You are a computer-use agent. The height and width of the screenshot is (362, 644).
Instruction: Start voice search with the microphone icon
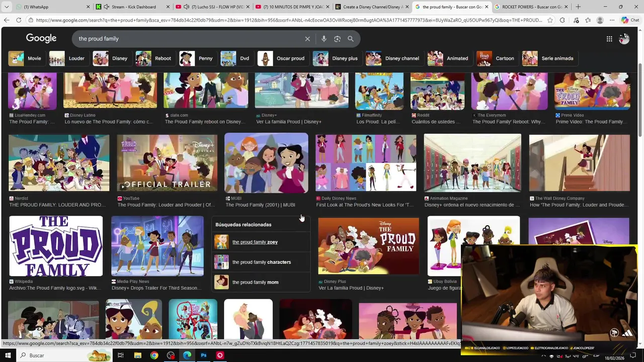click(x=324, y=39)
